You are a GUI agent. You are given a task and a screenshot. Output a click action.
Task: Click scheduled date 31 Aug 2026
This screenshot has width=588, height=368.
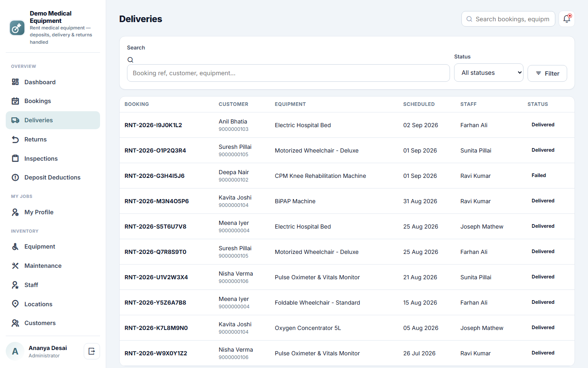420,201
